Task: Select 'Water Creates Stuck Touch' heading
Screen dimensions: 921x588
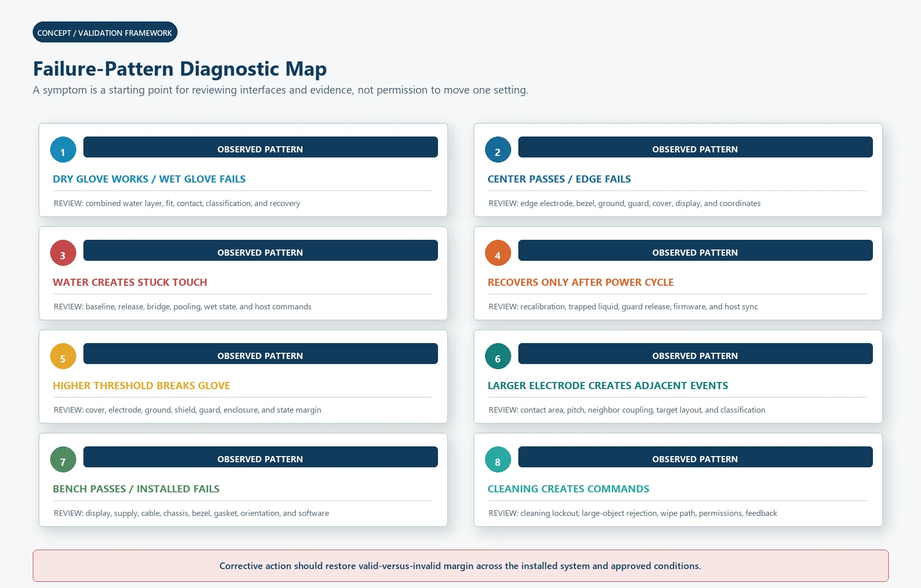Action: [x=130, y=282]
